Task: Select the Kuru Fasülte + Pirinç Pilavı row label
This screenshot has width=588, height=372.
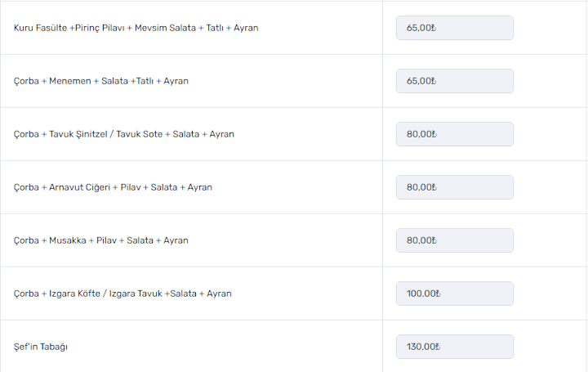Action: [x=136, y=28]
